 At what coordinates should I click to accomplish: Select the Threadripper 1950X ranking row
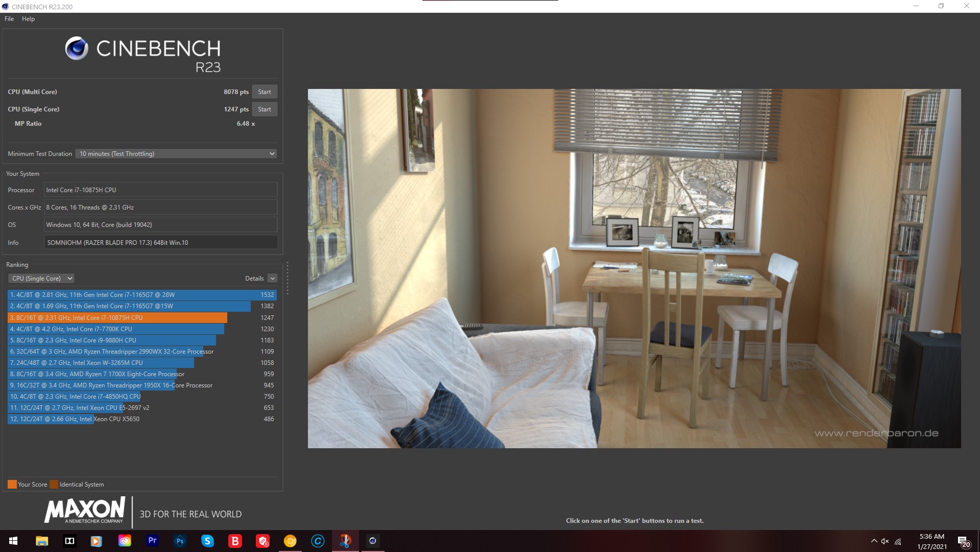142,385
